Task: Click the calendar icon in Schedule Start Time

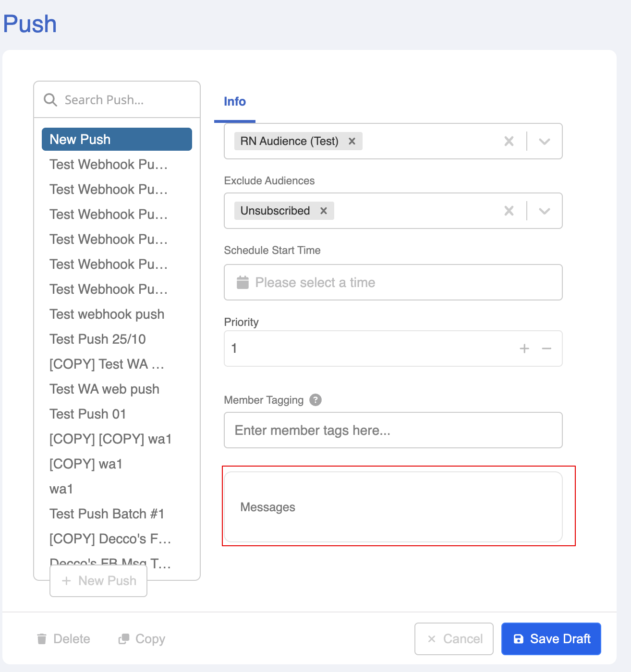Action: tap(243, 282)
